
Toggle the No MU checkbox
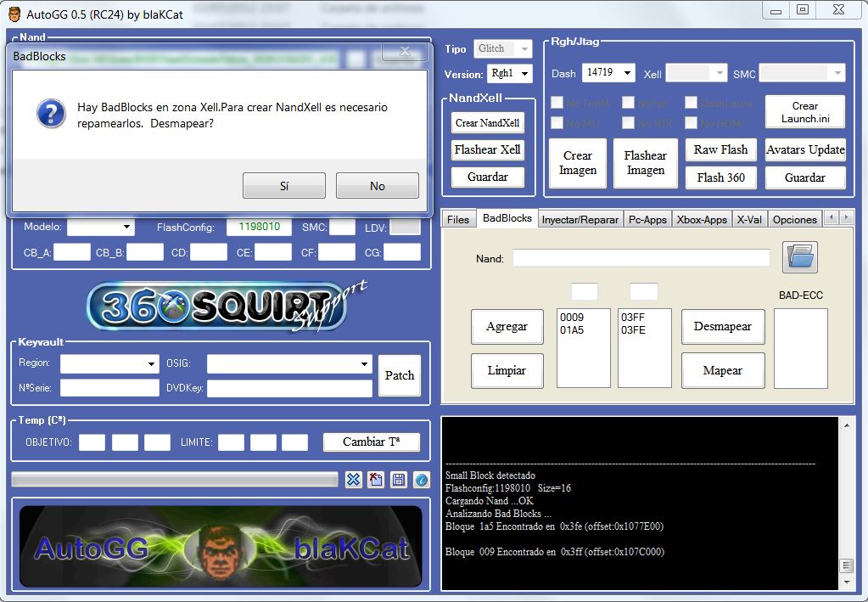(x=557, y=123)
